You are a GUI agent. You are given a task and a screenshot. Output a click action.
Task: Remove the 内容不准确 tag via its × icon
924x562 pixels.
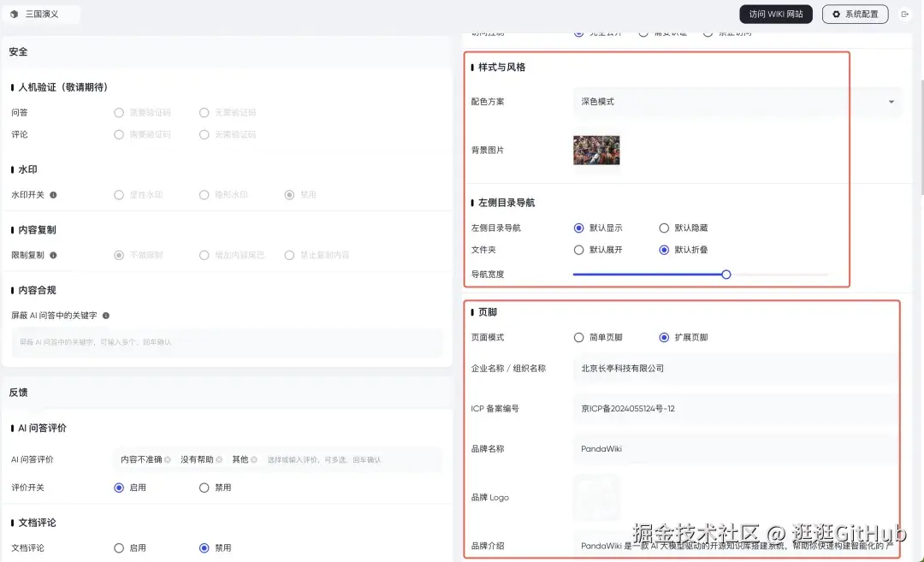click(168, 458)
